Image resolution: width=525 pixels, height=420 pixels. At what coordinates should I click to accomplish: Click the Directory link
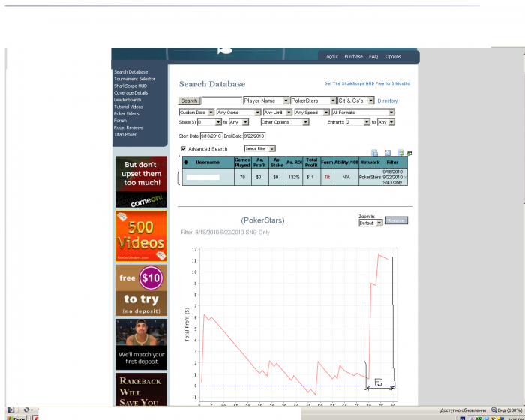[388, 100]
